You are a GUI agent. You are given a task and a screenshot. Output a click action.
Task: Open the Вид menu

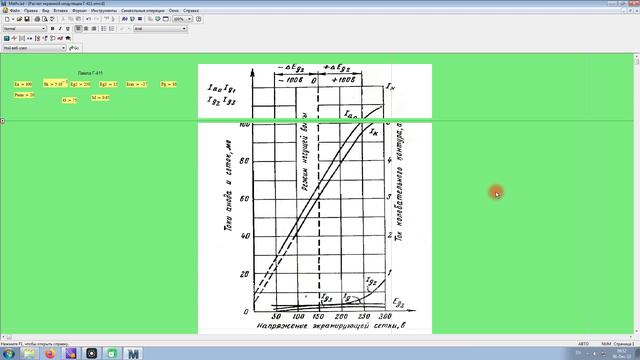46,10
